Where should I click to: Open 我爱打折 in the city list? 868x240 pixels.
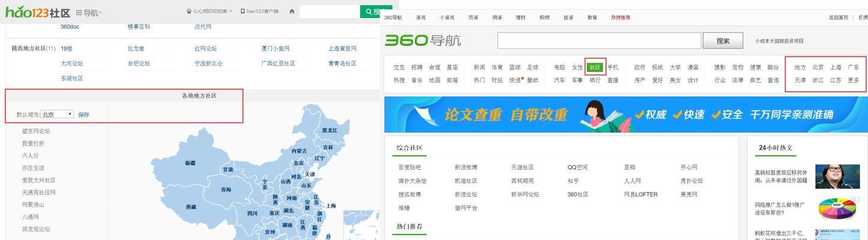click(33, 143)
